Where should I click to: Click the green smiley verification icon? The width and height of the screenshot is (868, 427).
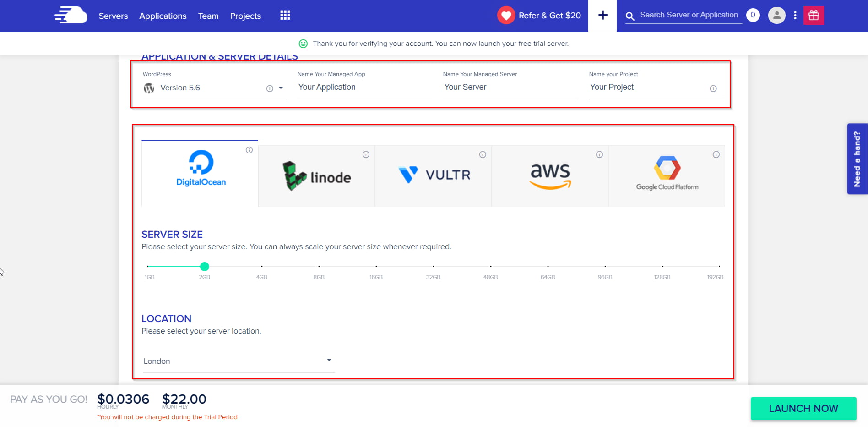tap(303, 44)
